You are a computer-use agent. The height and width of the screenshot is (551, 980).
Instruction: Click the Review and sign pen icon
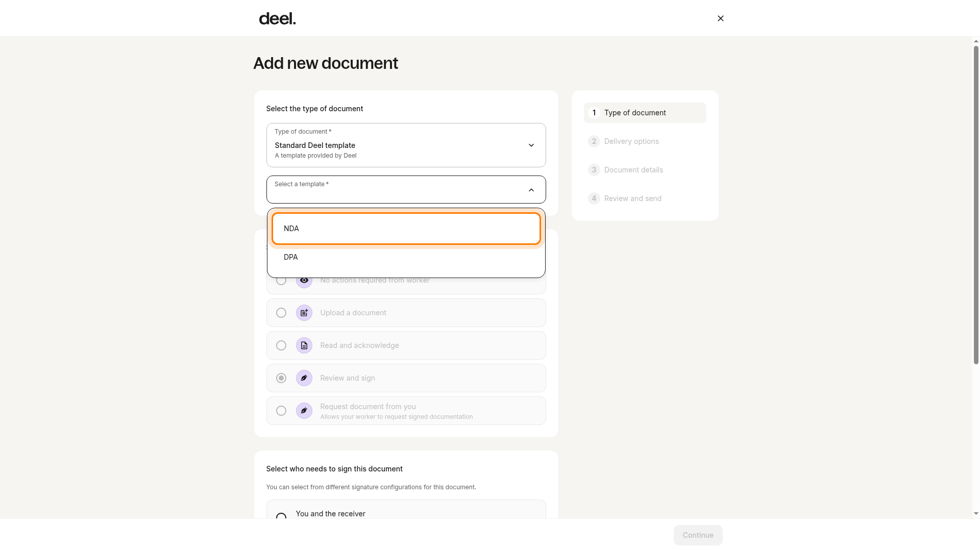point(304,378)
